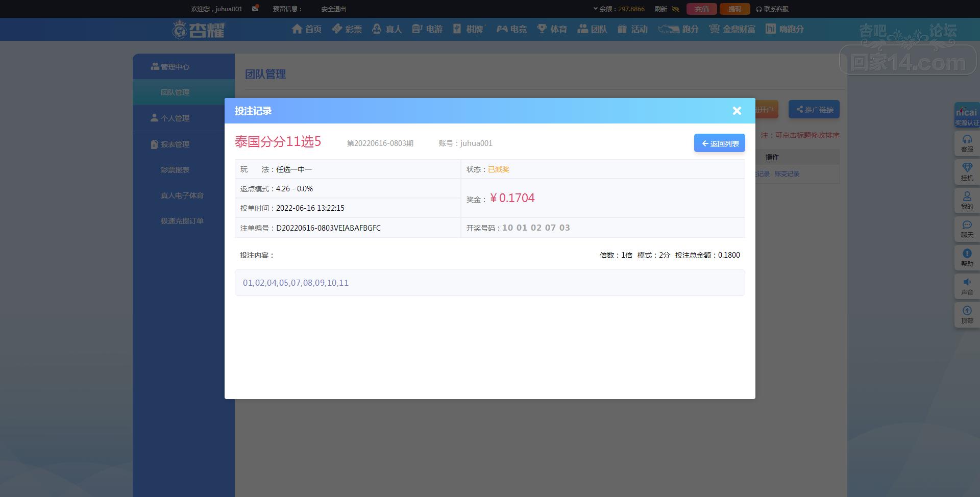Viewport: 980px width, 497px height.
Task: Click the 帮助 help icon
Action: point(967,258)
